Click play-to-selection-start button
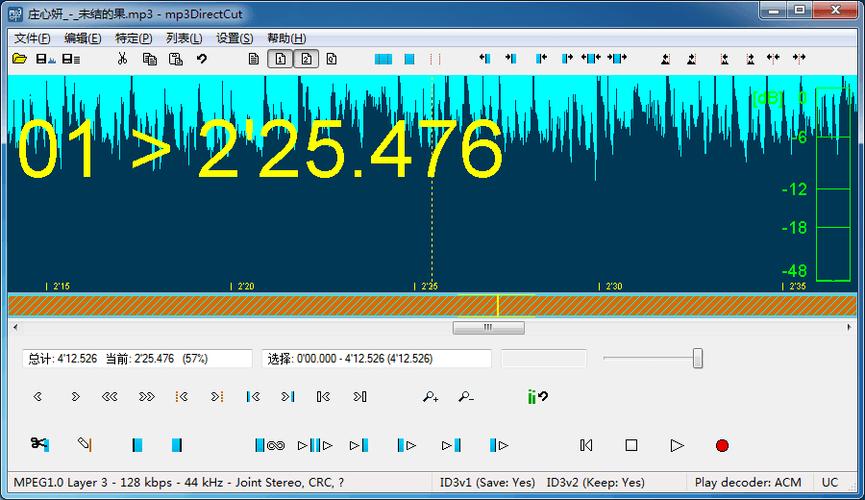 [359, 445]
